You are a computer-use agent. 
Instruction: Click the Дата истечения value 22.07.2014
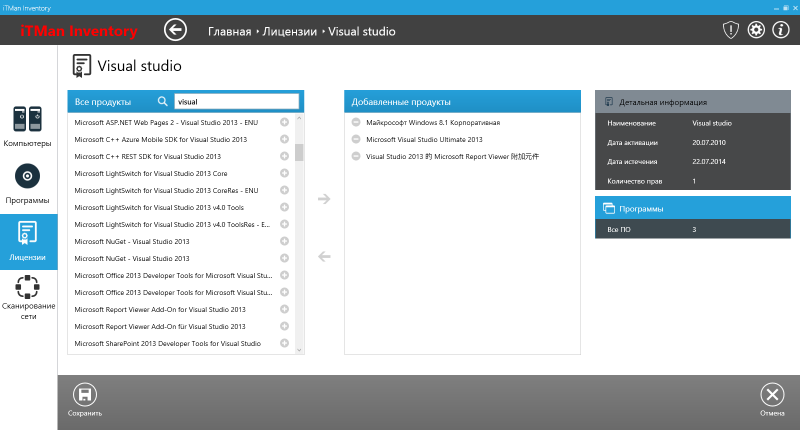pyautogui.click(x=709, y=161)
